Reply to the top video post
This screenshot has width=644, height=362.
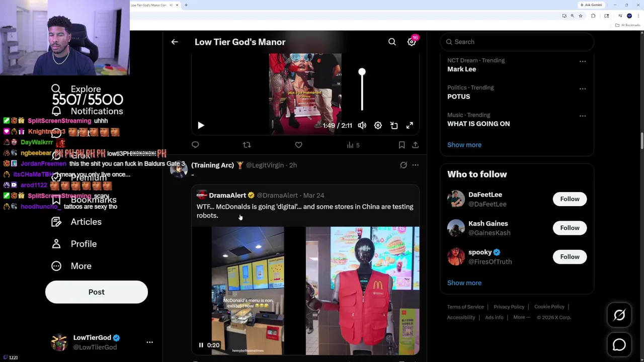[195, 145]
